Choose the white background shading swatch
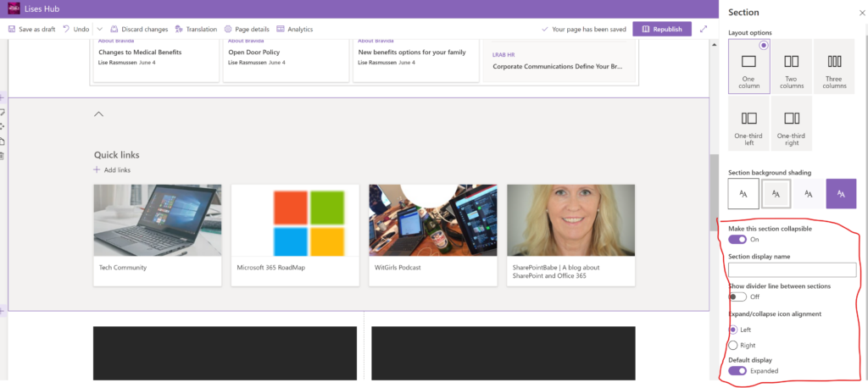Screen dimensions: 868x388 (x=743, y=194)
